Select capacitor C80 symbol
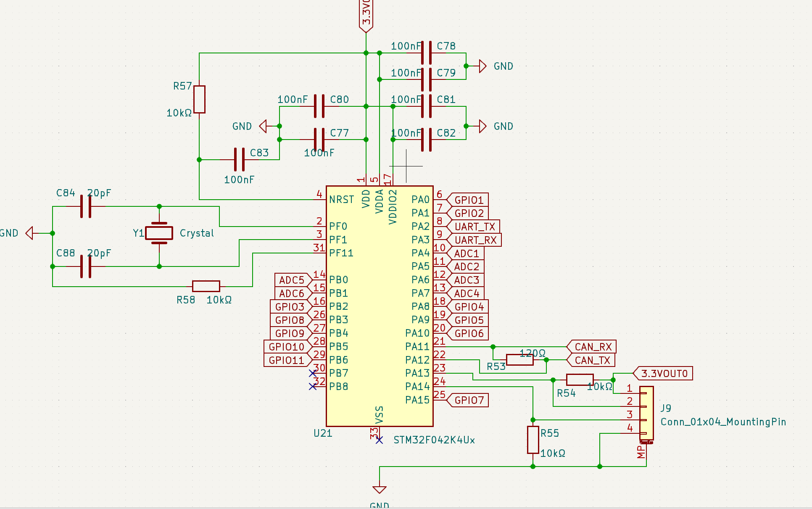812x509 pixels. (x=319, y=106)
